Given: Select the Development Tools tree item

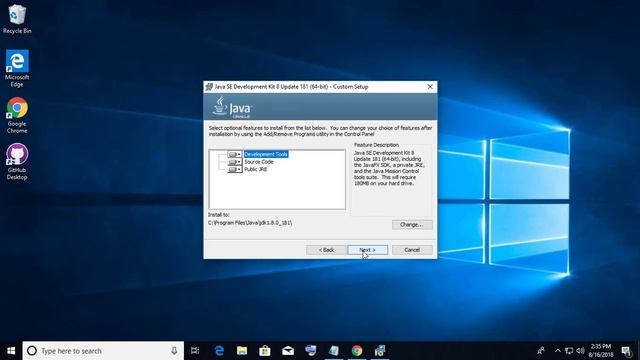Looking at the screenshot, I should (266, 154).
